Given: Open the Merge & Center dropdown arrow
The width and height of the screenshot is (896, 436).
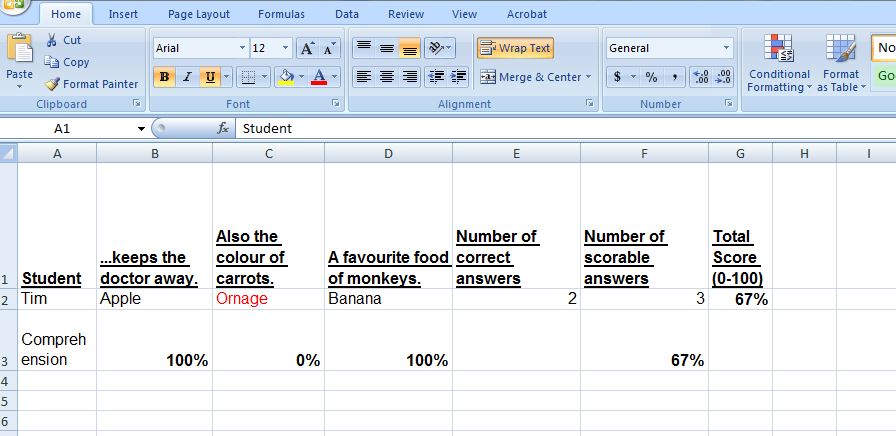Looking at the screenshot, I should 589,77.
